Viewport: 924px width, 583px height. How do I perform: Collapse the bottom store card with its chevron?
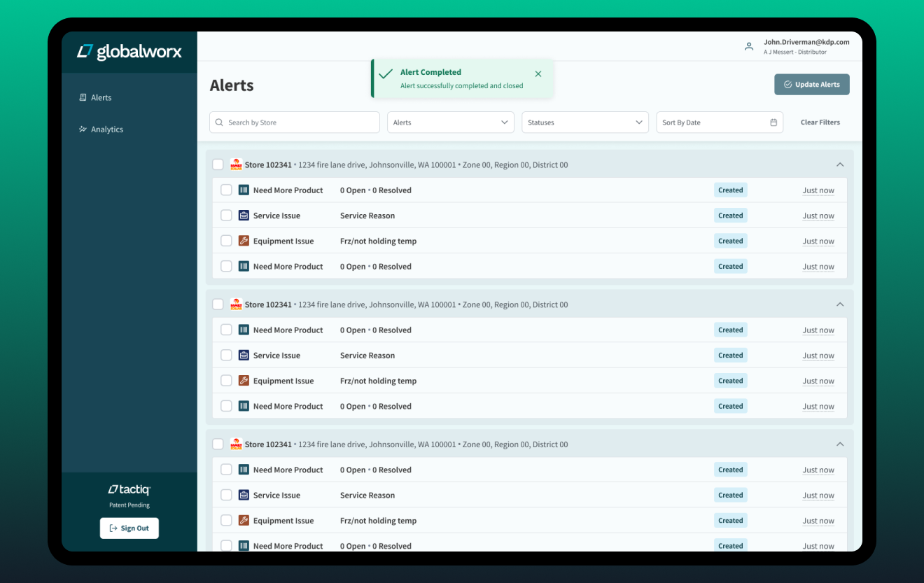click(840, 444)
